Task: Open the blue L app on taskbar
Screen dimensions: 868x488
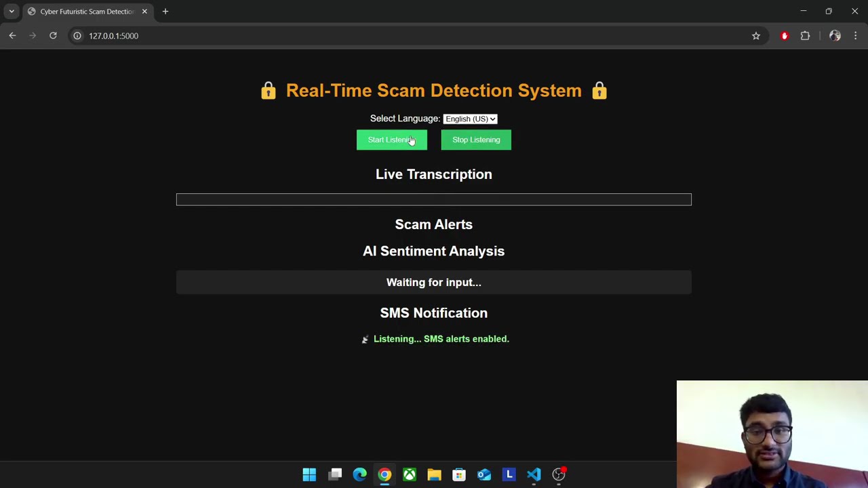Action: click(x=509, y=474)
